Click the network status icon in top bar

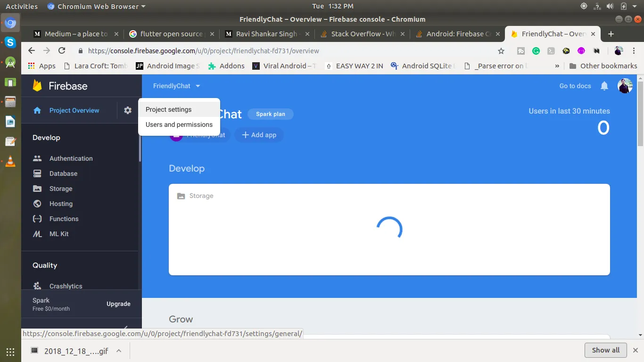597,7
